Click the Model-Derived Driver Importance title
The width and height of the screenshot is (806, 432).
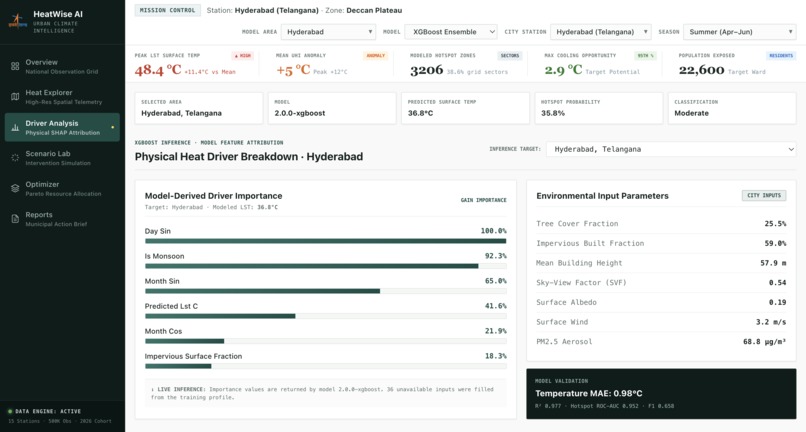click(213, 196)
